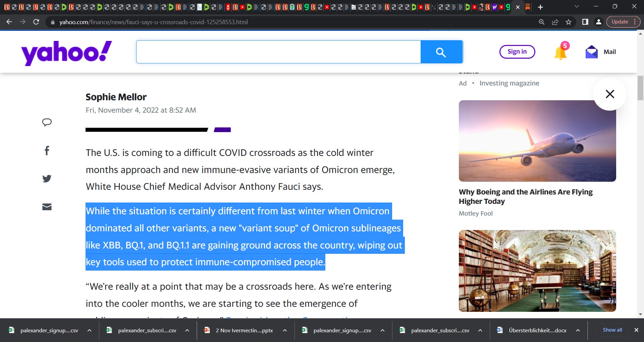Sign in to Yahoo

pos(517,52)
